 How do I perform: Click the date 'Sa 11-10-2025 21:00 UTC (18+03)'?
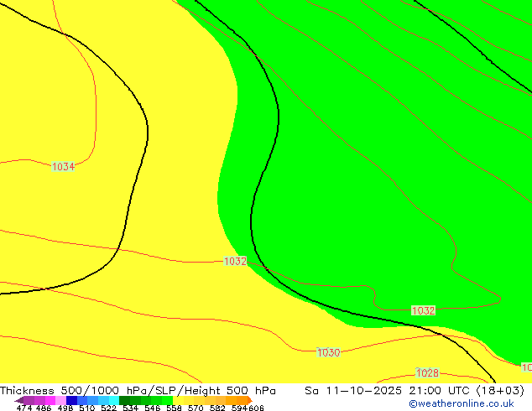coord(415,390)
